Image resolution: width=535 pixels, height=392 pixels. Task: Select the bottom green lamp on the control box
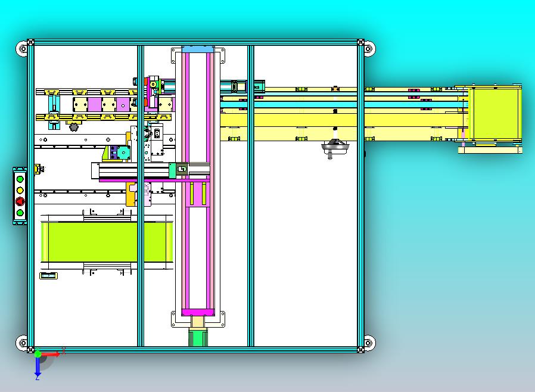coord(20,213)
